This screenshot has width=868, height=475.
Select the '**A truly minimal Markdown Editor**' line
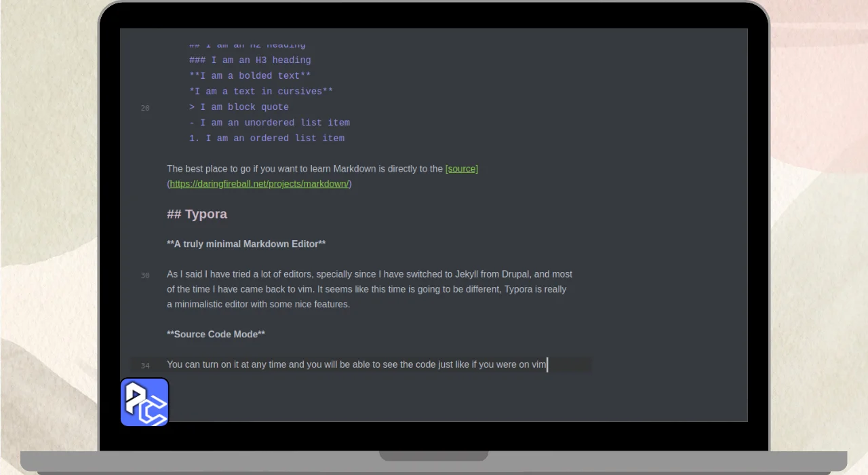click(246, 244)
